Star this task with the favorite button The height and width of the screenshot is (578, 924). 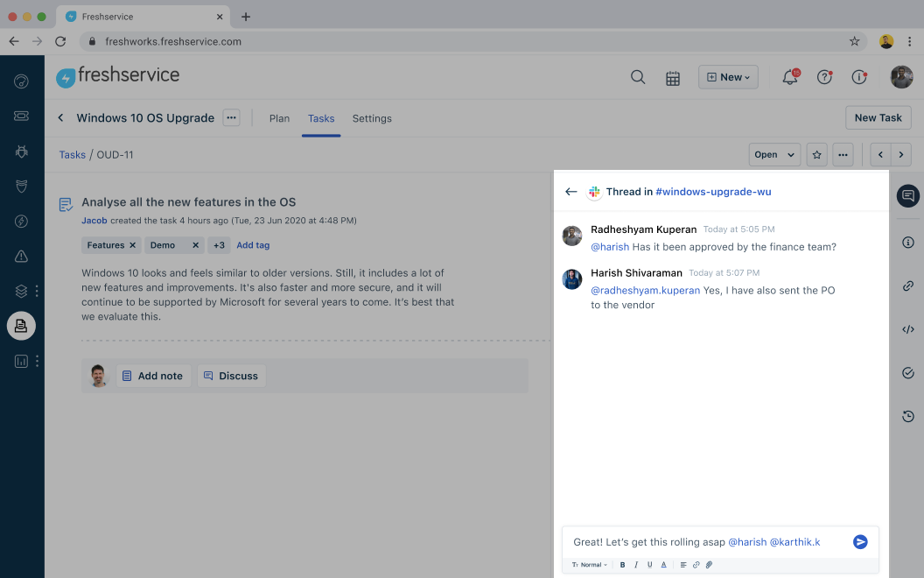pyautogui.click(x=816, y=154)
